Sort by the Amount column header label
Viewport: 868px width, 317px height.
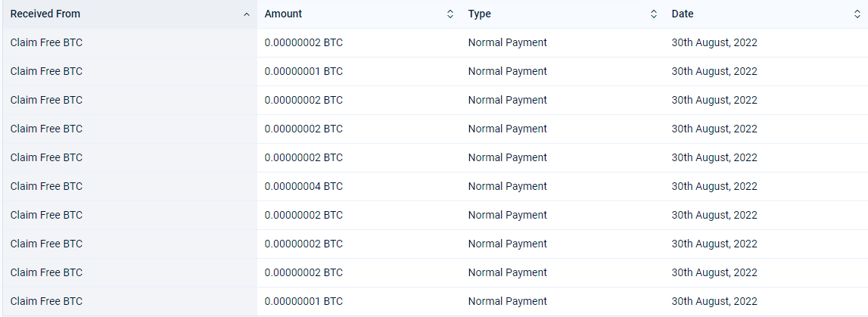(284, 14)
